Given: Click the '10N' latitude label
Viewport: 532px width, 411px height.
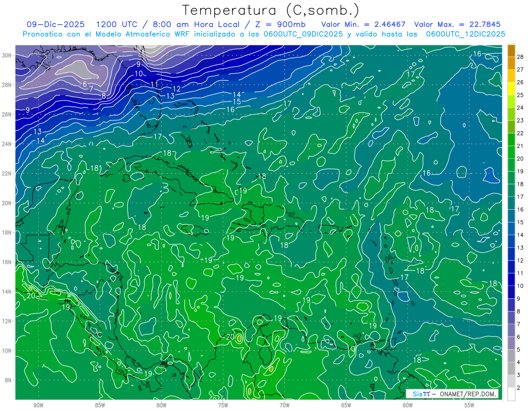Looking at the screenshot, I should [8, 351].
